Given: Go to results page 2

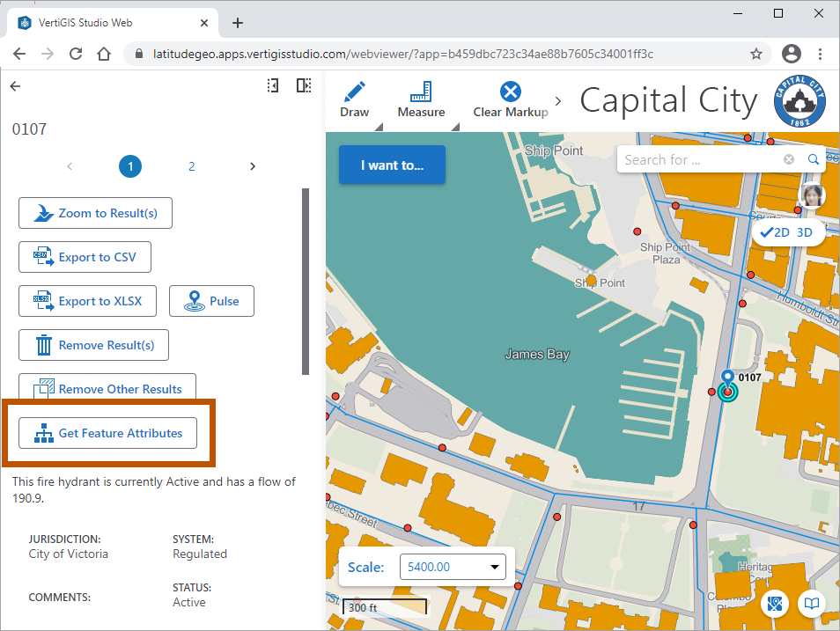Looking at the screenshot, I should tap(191, 166).
